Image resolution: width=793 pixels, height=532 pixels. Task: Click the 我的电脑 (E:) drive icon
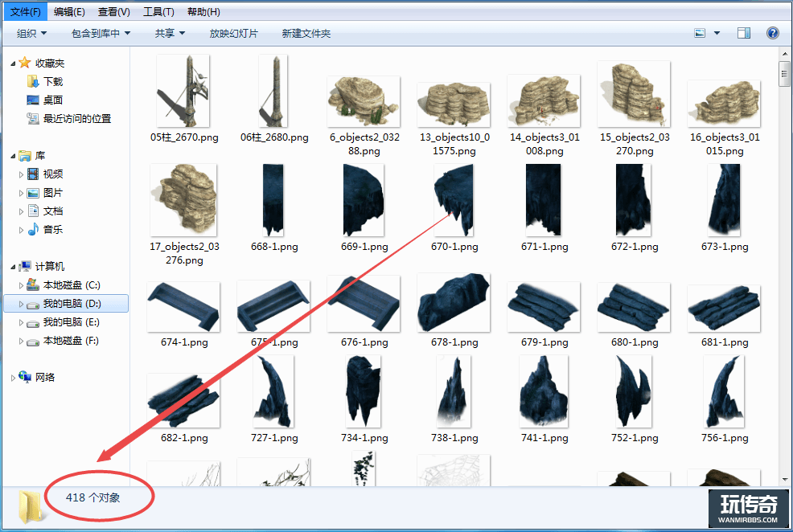(x=33, y=323)
